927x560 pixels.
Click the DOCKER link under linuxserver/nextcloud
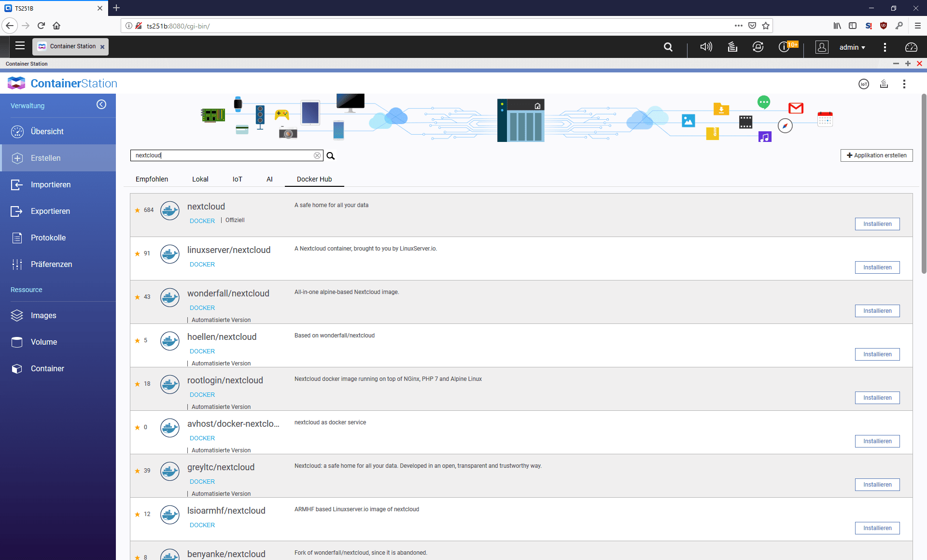point(202,265)
